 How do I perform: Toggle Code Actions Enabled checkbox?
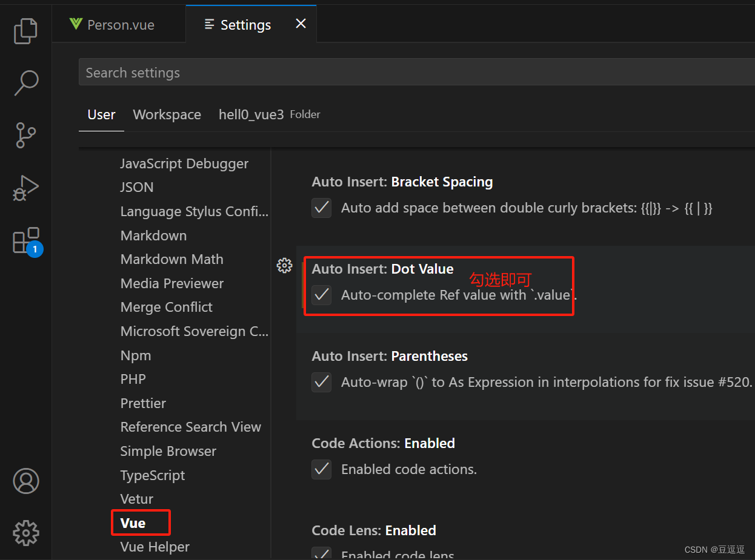coord(322,469)
